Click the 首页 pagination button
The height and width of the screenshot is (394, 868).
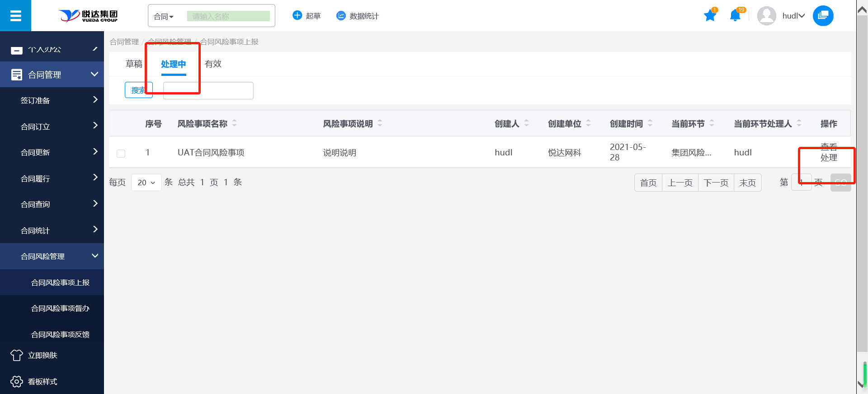pos(648,183)
